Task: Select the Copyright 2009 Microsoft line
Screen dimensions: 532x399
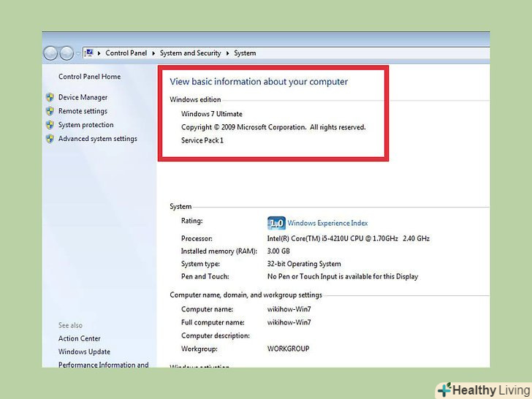Action: (x=273, y=127)
